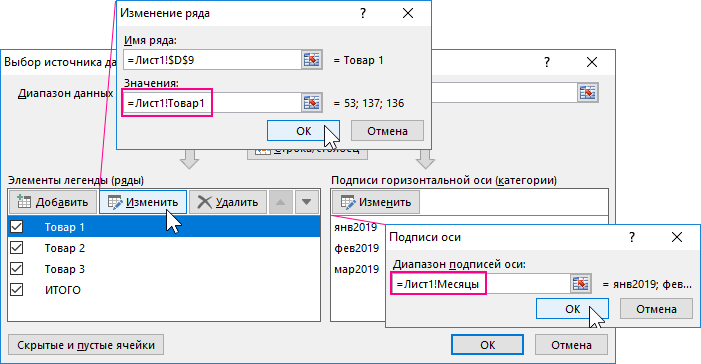This screenshot has width=701, height=364.
Task: Uncheck the Товар 3 series checkbox
Action: coord(17,269)
